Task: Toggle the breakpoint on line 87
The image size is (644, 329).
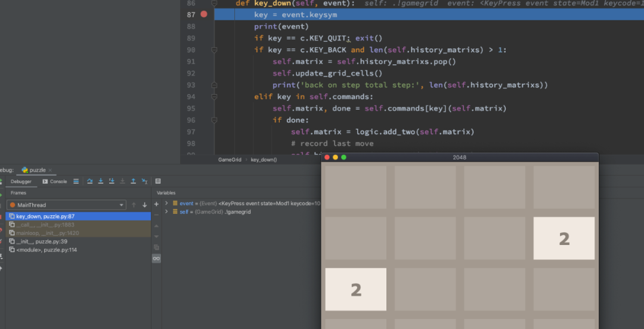Action: (x=204, y=14)
